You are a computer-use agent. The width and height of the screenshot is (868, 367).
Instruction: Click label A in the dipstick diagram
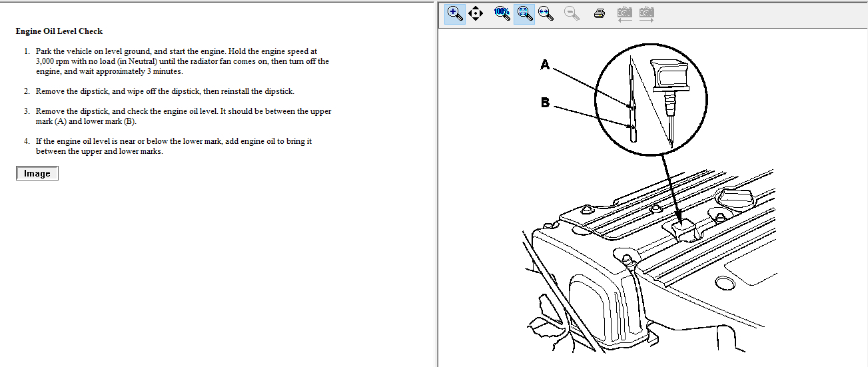(545, 65)
